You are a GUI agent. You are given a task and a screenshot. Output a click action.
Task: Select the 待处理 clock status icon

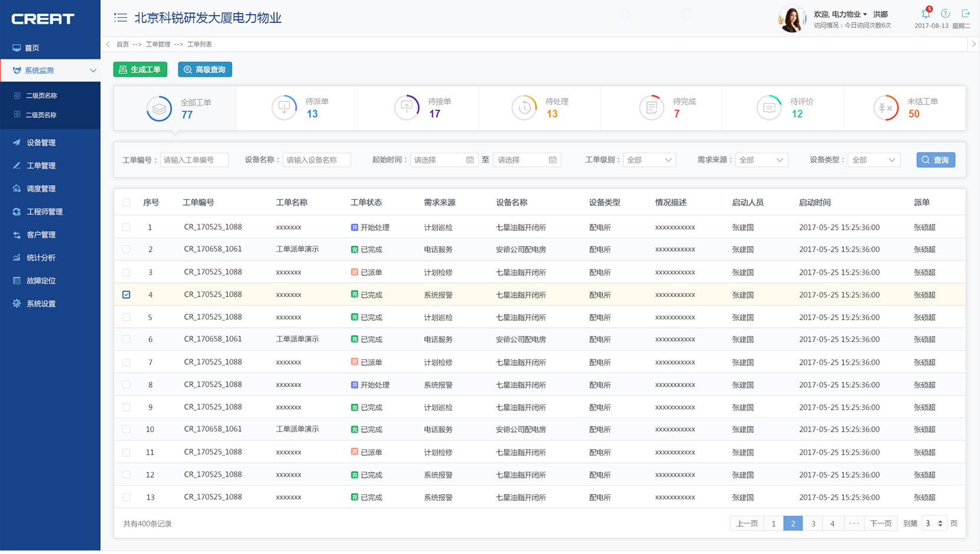pyautogui.click(x=524, y=108)
